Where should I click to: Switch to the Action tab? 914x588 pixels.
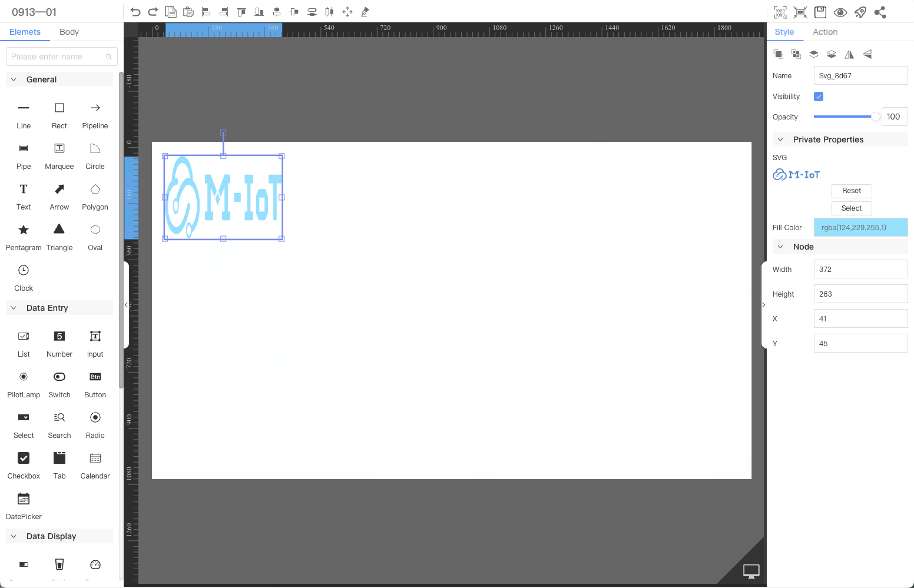(825, 32)
